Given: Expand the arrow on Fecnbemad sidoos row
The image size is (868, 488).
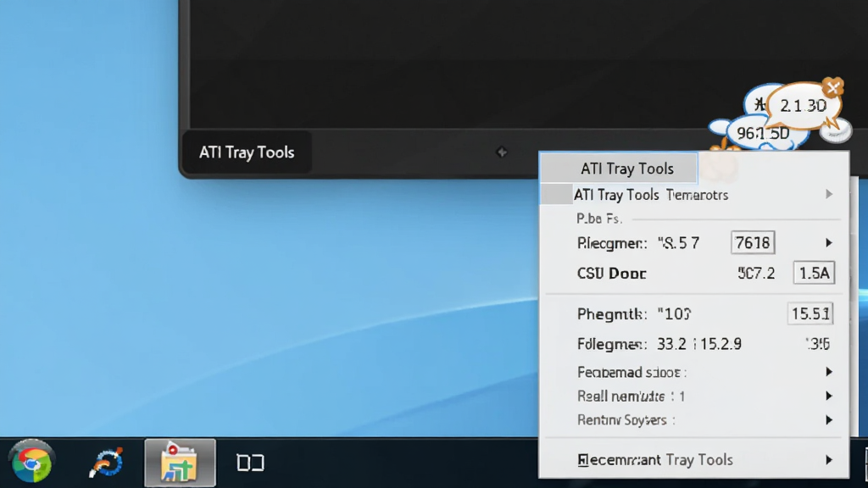Looking at the screenshot, I should pyautogui.click(x=829, y=372).
